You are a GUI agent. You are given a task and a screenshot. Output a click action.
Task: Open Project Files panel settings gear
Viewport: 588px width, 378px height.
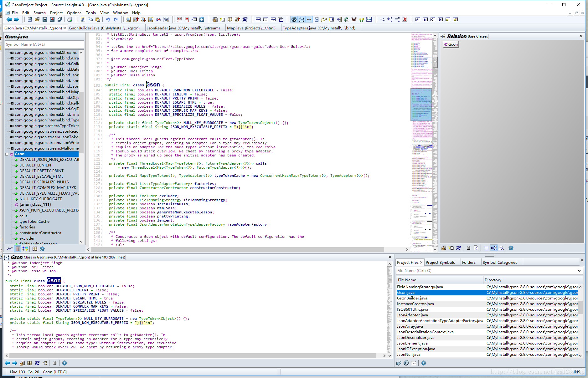tap(423, 363)
